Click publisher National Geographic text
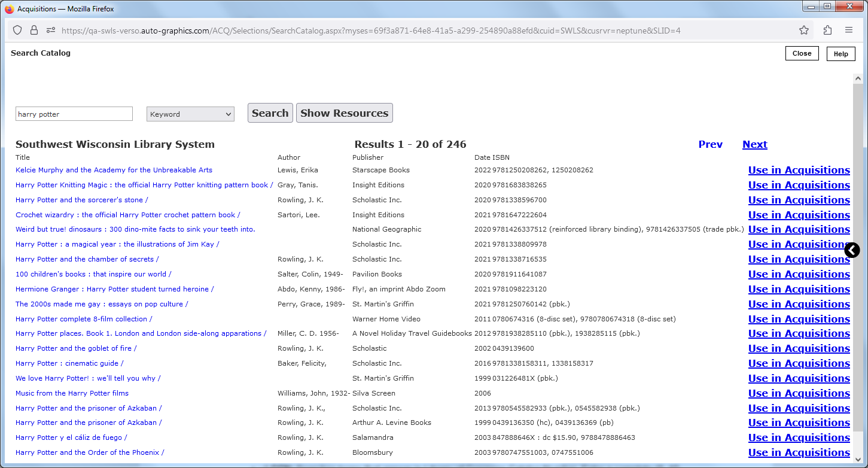Image resolution: width=868 pixels, height=468 pixels. pos(387,229)
